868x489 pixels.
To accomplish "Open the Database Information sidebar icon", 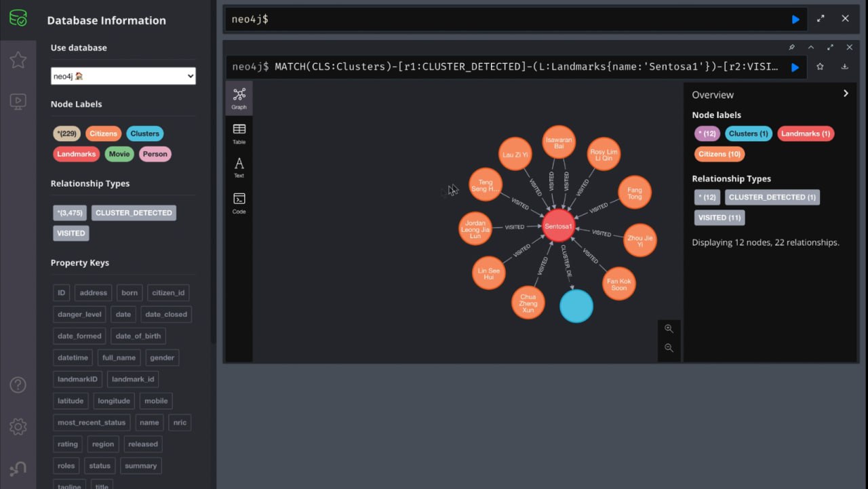I will (18, 18).
